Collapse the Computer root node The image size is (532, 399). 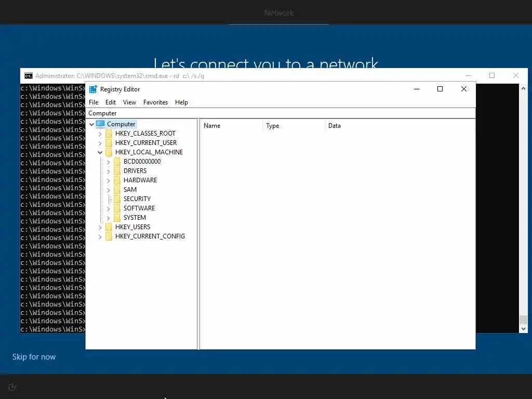tap(91, 124)
